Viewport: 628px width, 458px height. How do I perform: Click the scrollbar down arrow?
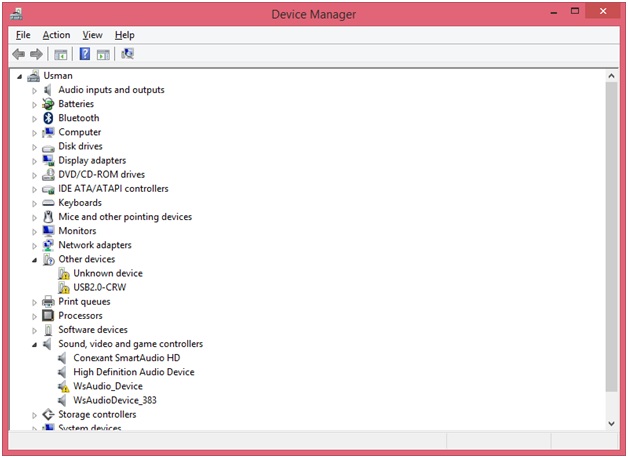611,424
